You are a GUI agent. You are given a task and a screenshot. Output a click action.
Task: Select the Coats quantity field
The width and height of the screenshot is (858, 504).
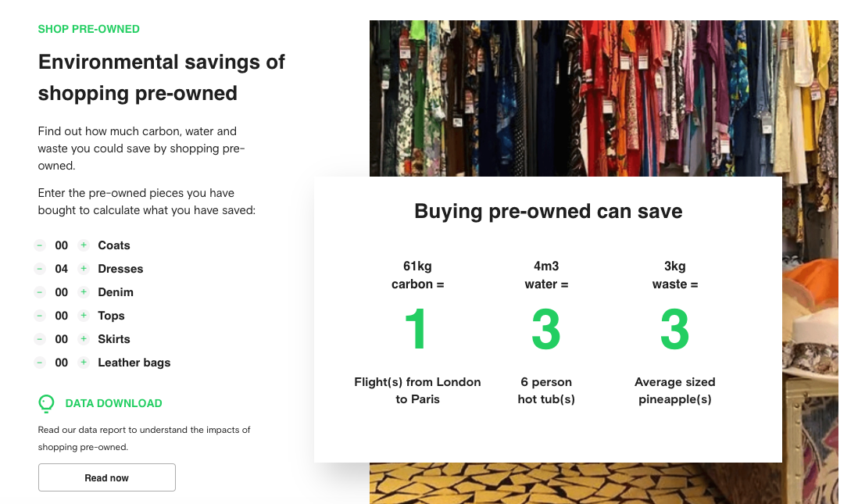pos(63,245)
